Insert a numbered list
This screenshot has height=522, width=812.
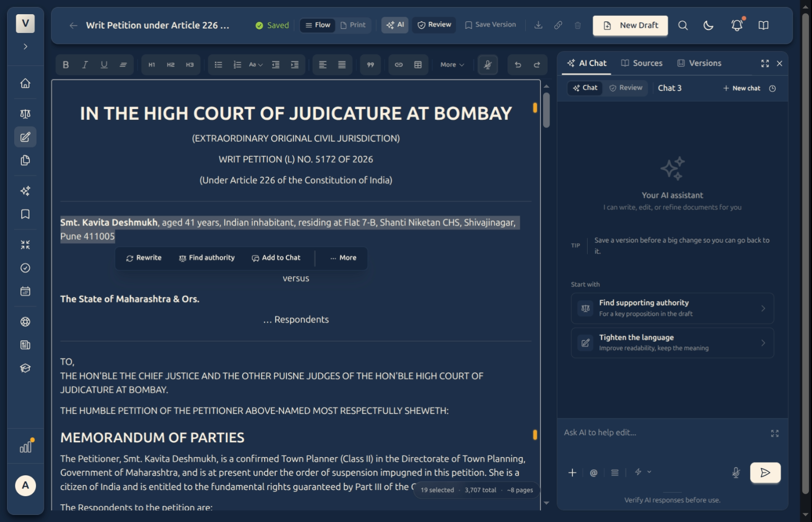(237, 64)
